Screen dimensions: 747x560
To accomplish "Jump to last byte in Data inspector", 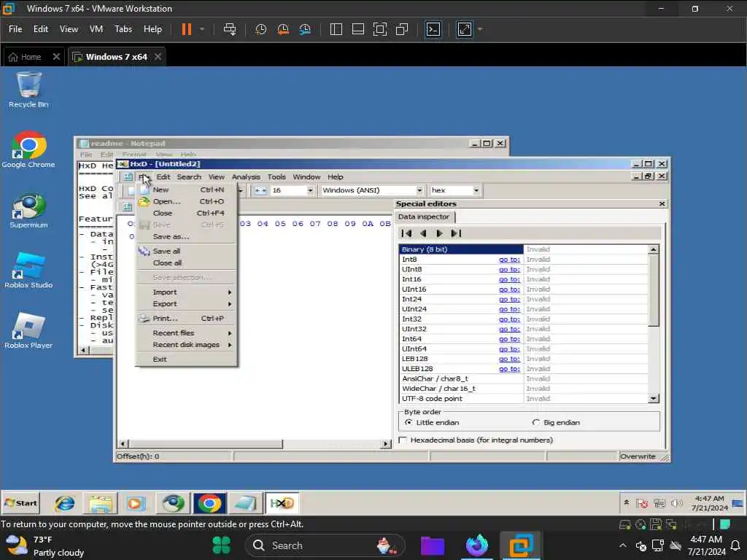I will [x=456, y=233].
